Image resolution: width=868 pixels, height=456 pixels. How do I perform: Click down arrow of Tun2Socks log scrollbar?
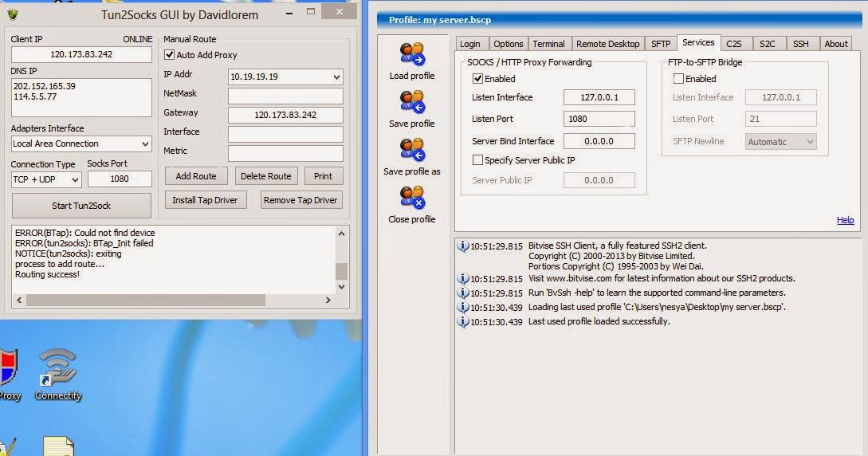(342, 287)
